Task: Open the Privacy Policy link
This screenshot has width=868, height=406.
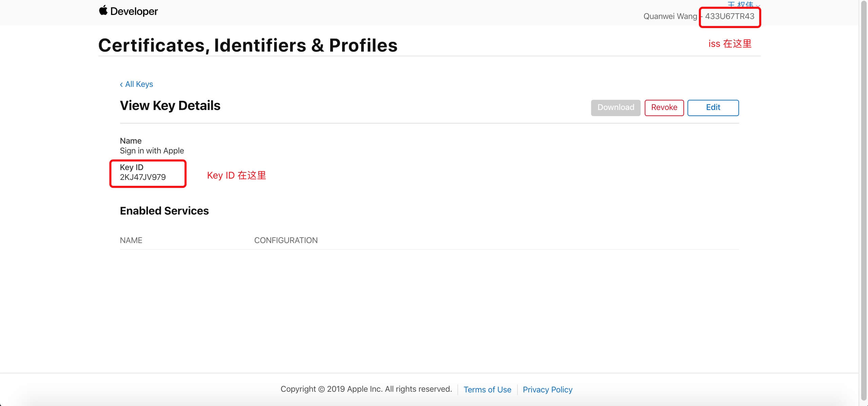Action: point(547,389)
